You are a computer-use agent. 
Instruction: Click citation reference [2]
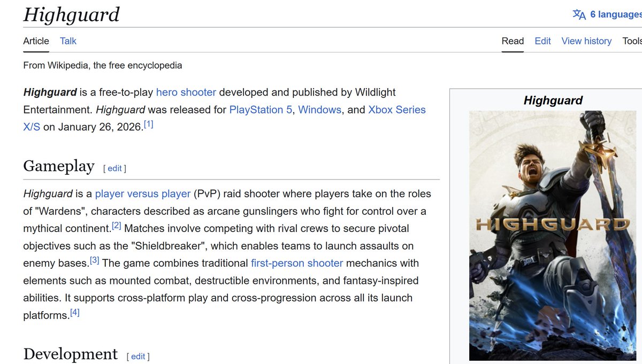(x=116, y=226)
